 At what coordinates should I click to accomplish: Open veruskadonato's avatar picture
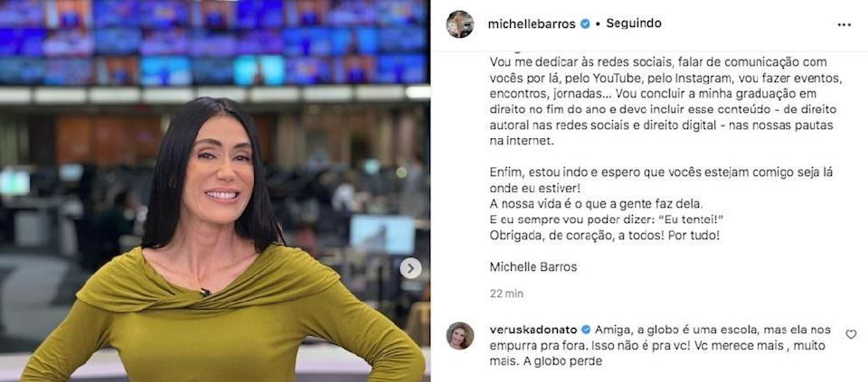point(460,336)
